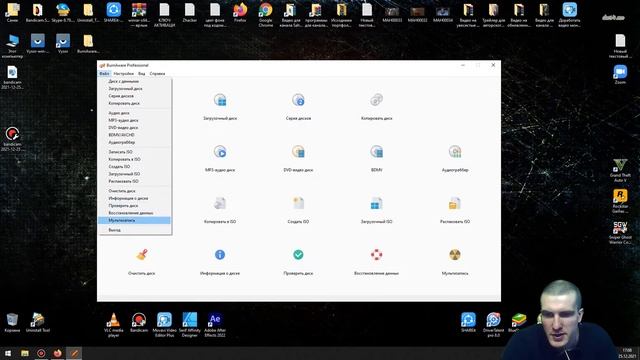Switch to Bandicam recorder in the taskbar

coord(41,353)
